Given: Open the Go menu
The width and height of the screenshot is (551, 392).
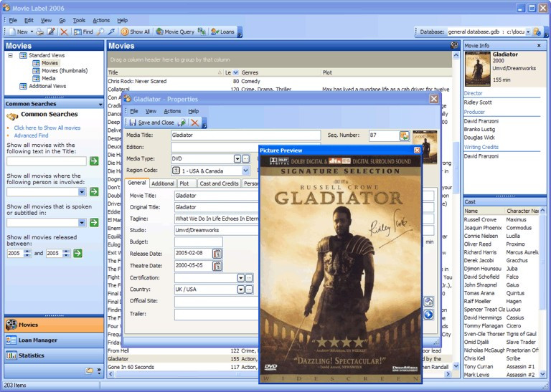Looking at the screenshot, I should pyautogui.click(x=62, y=20).
